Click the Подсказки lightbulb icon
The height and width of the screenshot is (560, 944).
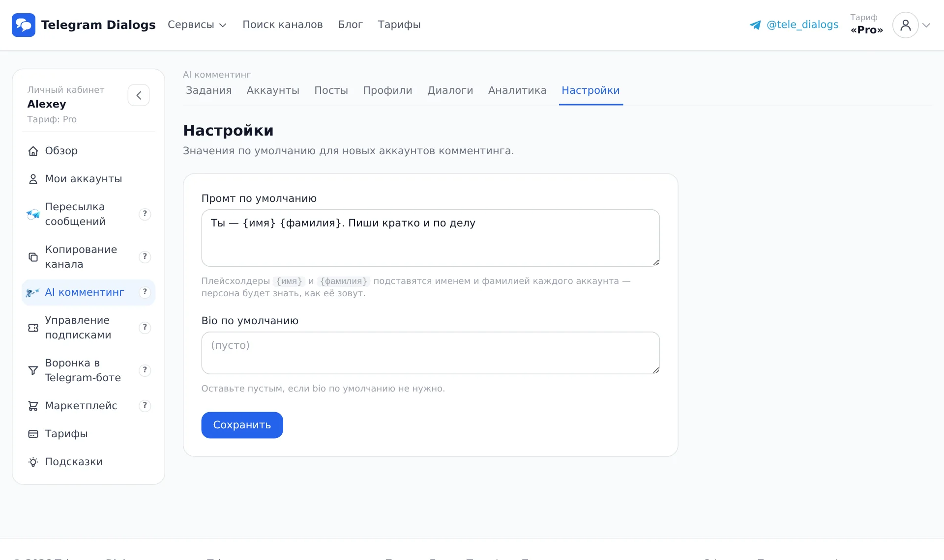point(33,462)
